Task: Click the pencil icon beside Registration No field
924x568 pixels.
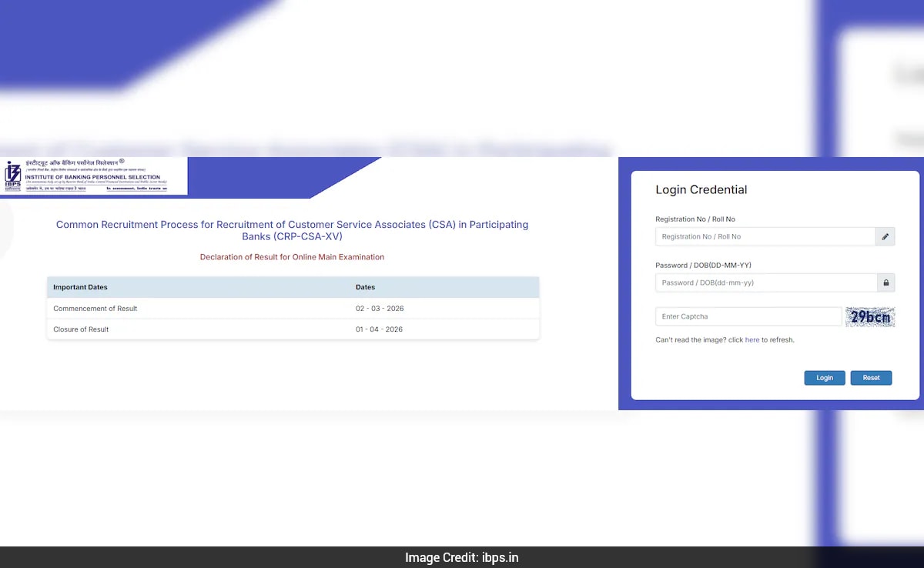Action: 885,236
